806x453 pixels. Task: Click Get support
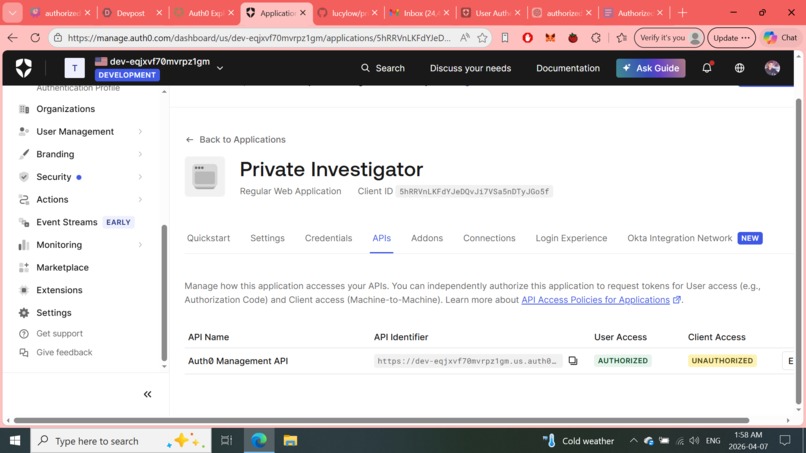(x=59, y=334)
